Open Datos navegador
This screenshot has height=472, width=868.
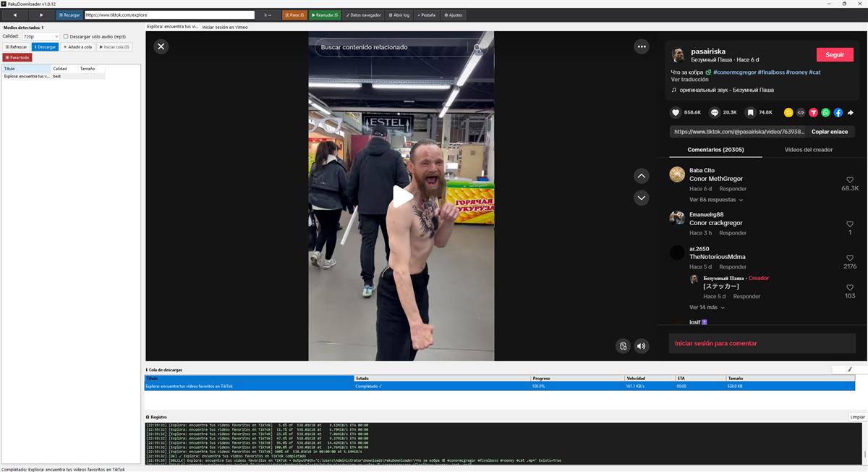[x=364, y=14]
